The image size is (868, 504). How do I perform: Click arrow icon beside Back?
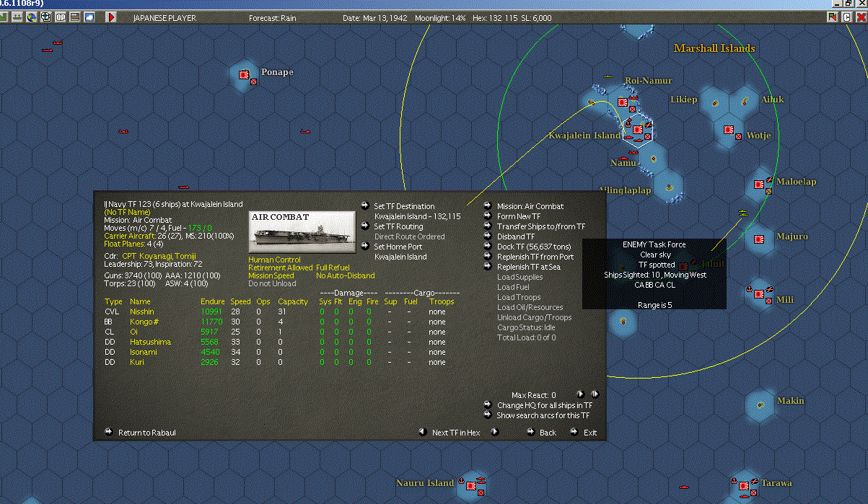click(530, 432)
